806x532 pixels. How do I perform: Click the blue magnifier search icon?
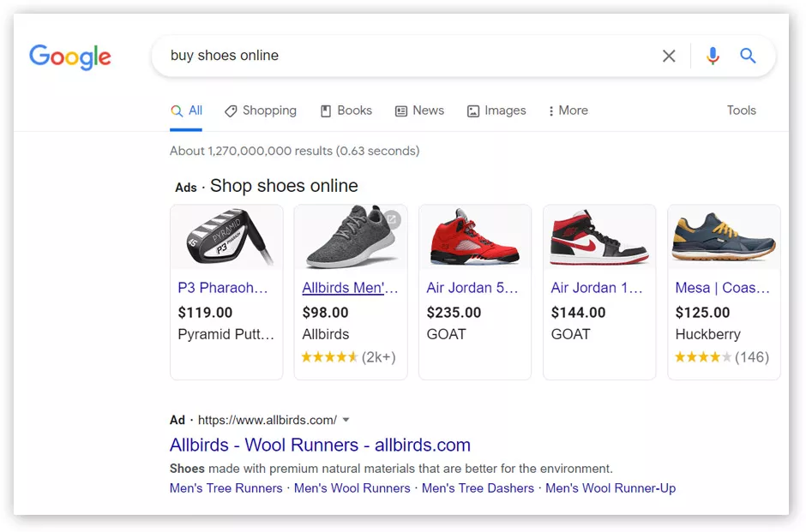point(748,56)
